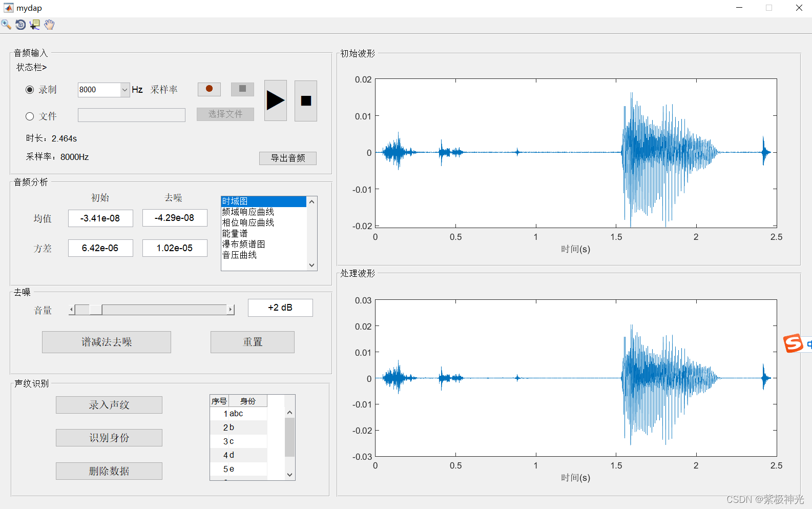Click the initial variance 6.42e-06 field
Screen dimensions: 812x509
100,248
